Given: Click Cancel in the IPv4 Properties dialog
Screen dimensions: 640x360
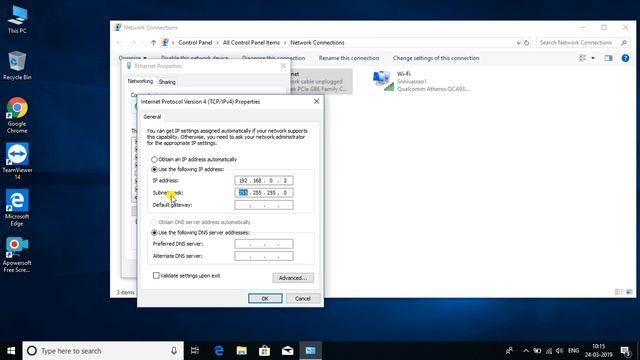Looking at the screenshot, I should pyautogui.click(x=302, y=298).
